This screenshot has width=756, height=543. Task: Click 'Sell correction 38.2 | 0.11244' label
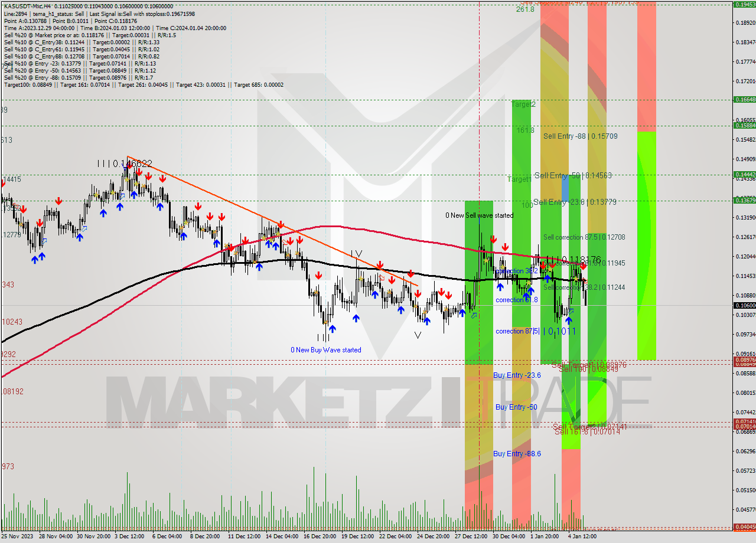pos(584,287)
